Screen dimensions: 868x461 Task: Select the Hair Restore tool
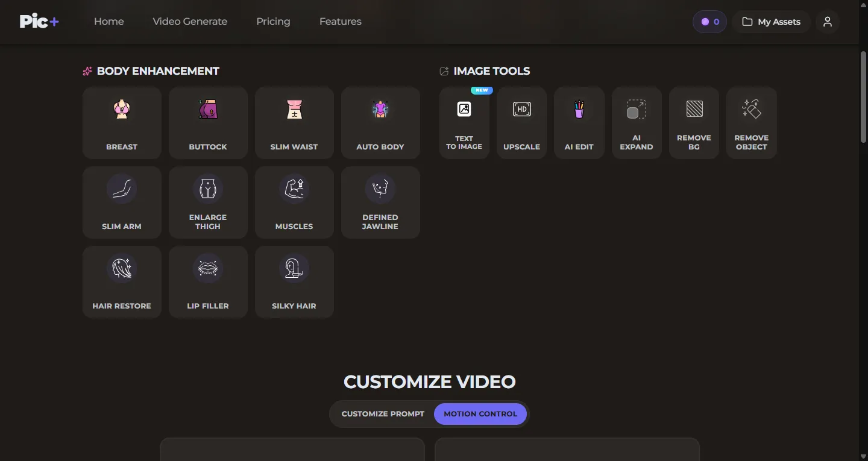(x=122, y=282)
